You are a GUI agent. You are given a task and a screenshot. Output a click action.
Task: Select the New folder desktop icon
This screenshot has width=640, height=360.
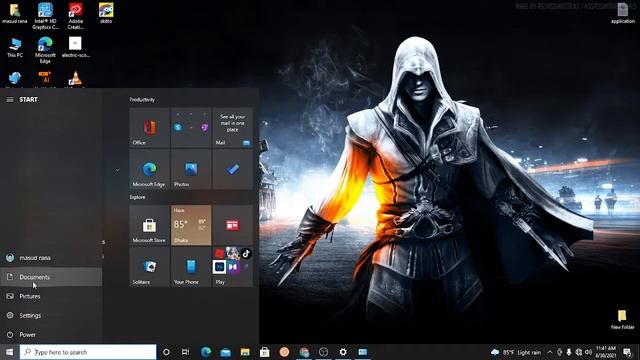622,319
